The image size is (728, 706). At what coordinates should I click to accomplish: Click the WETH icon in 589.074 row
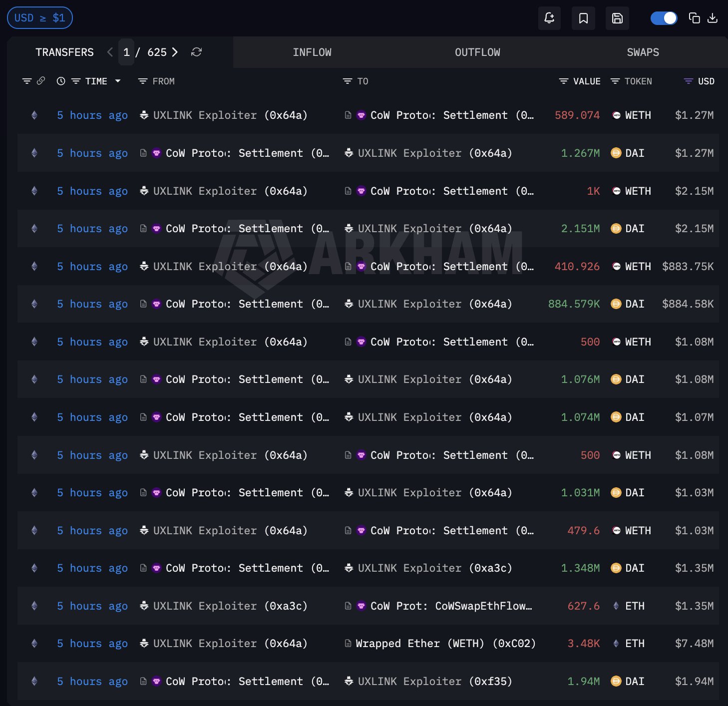pos(616,115)
